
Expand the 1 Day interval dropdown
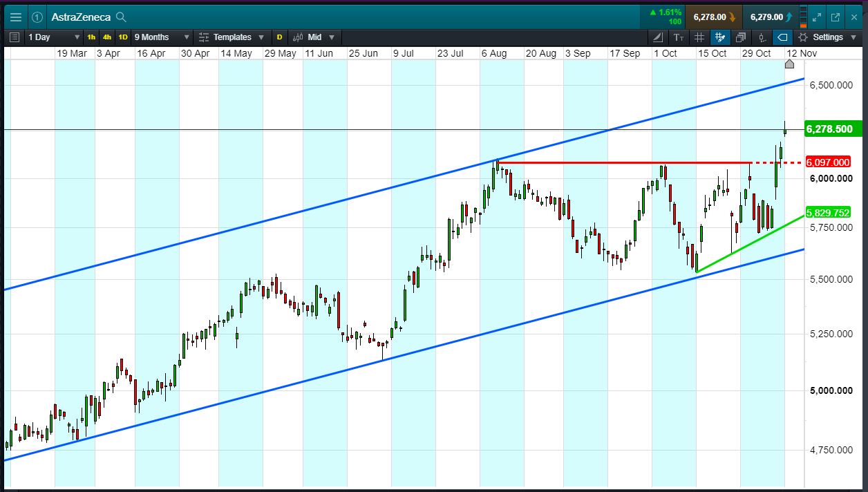[x=54, y=37]
